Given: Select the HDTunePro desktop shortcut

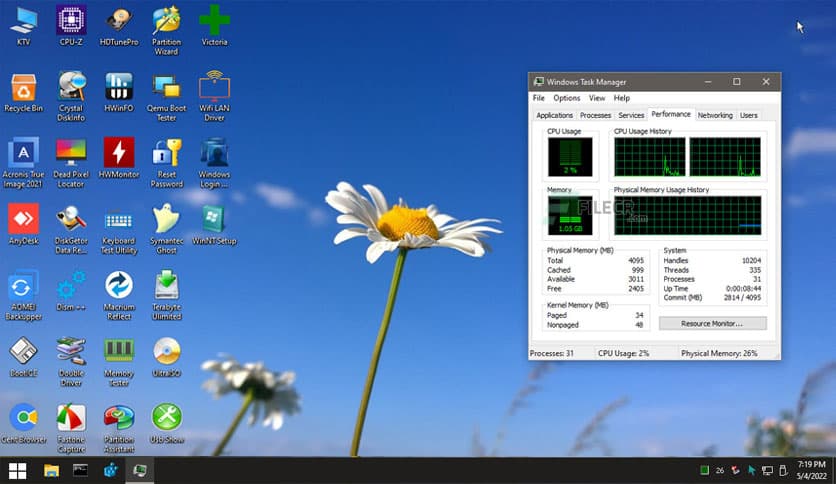Looking at the screenshot, I should pos(118,20).
